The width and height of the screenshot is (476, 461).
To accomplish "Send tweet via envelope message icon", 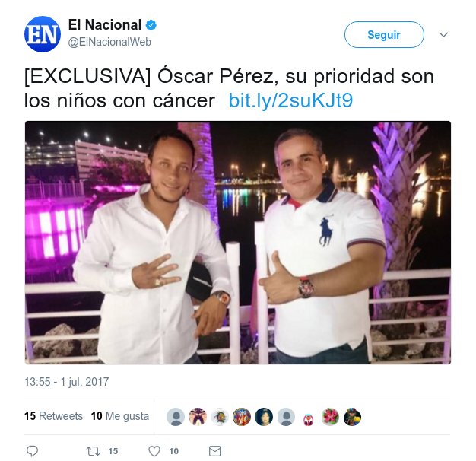I will pyautogui.click(x=215, y=451).
